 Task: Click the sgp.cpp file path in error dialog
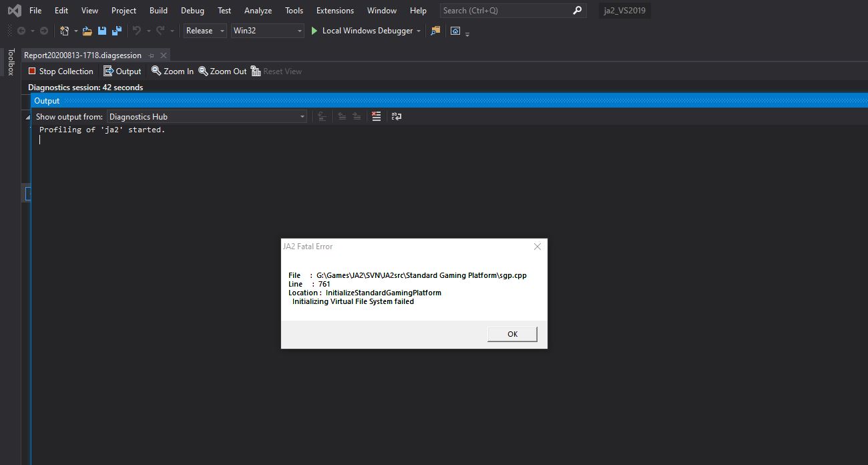421,275
